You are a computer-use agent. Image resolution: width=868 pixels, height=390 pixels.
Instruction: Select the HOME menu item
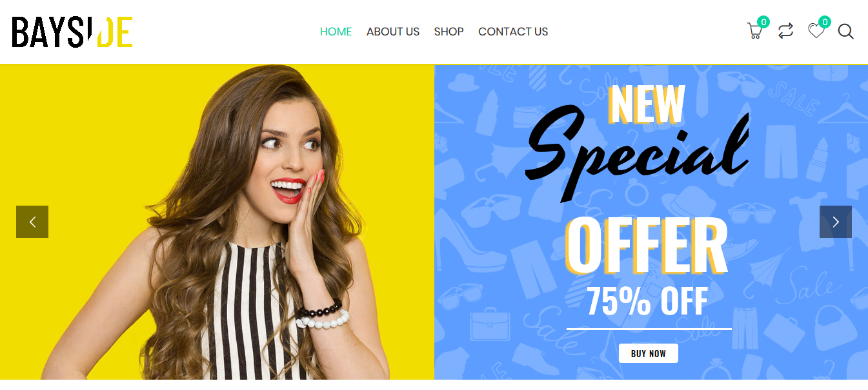(x=336, y=32)
